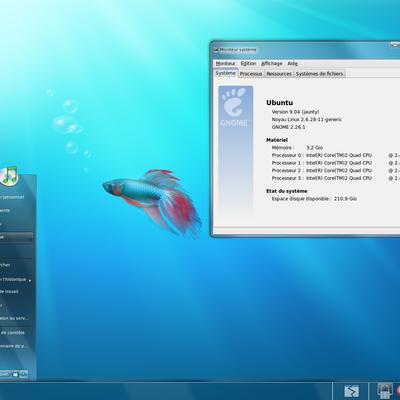This screenshot has height=400, width=400.
Task: Open the Affichage menu
Action: (x=272, y=63)
